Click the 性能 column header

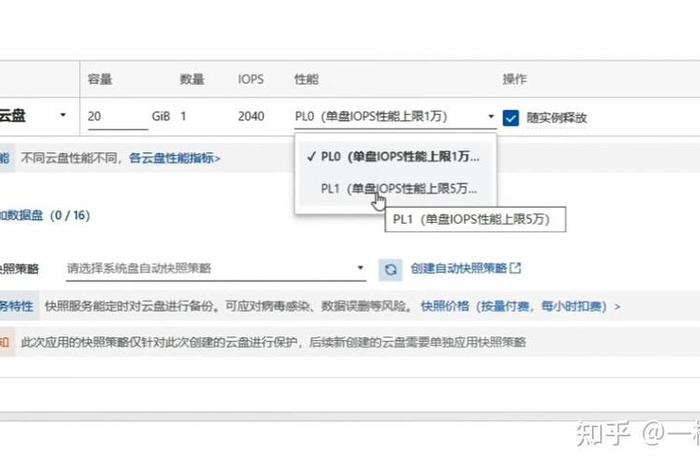[307, 79]
